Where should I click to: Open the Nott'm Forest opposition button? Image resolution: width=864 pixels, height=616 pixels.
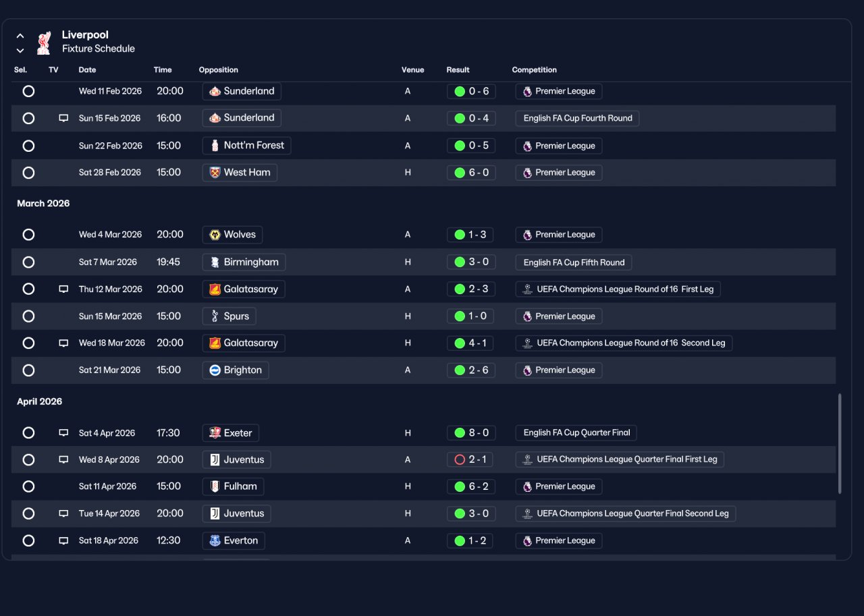[x=247, y=146]
